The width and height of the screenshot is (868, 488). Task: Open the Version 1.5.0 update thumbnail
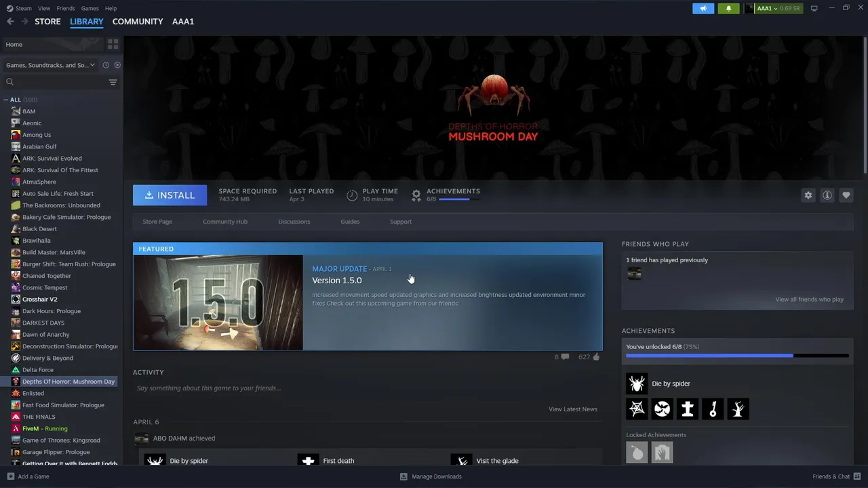click(x=218, y=302)
